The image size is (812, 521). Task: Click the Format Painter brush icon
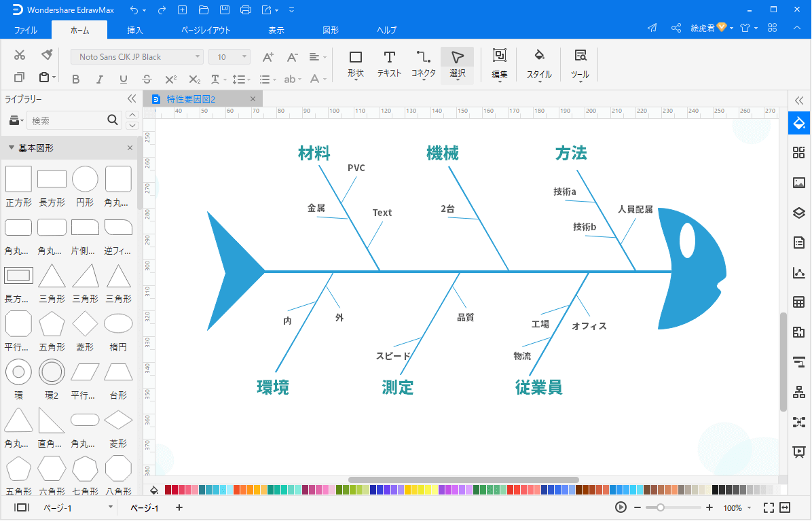pos(46,55)
